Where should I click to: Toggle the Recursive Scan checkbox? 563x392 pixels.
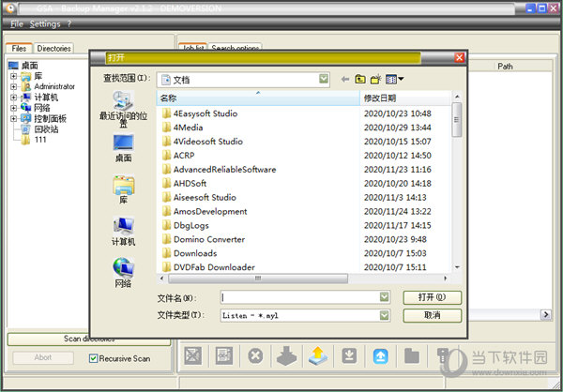[93, 358]
